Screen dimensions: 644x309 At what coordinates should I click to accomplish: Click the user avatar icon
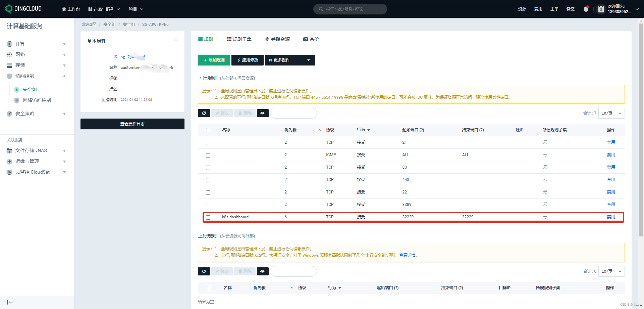(601, 9)
